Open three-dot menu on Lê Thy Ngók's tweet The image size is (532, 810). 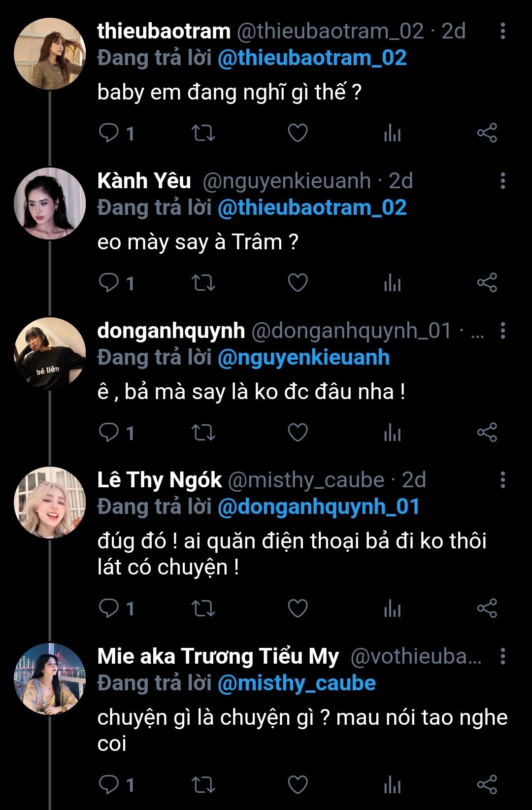coord(502,479)
